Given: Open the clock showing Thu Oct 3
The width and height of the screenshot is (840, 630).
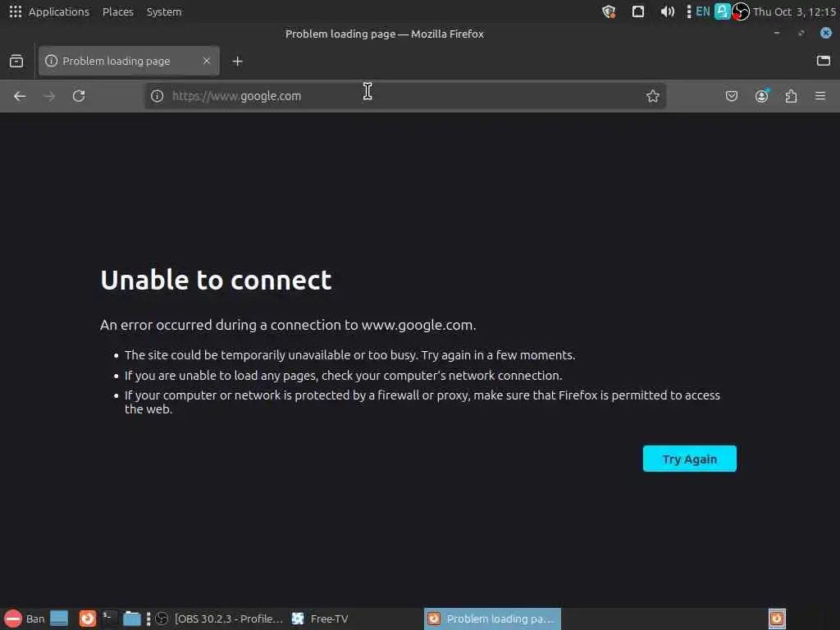Looking at the screenshot, I should (794, 11).
